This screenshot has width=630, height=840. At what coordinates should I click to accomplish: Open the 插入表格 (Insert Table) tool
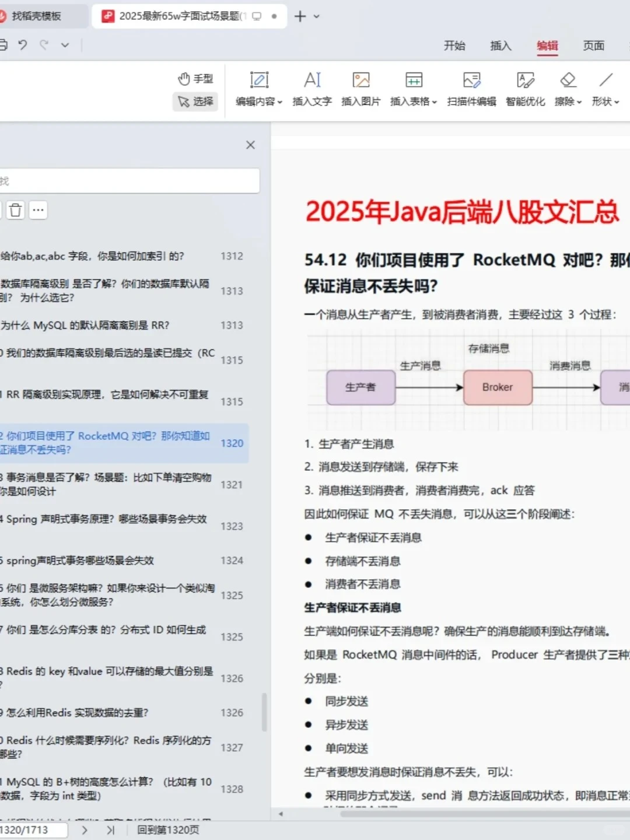point(413,87)
